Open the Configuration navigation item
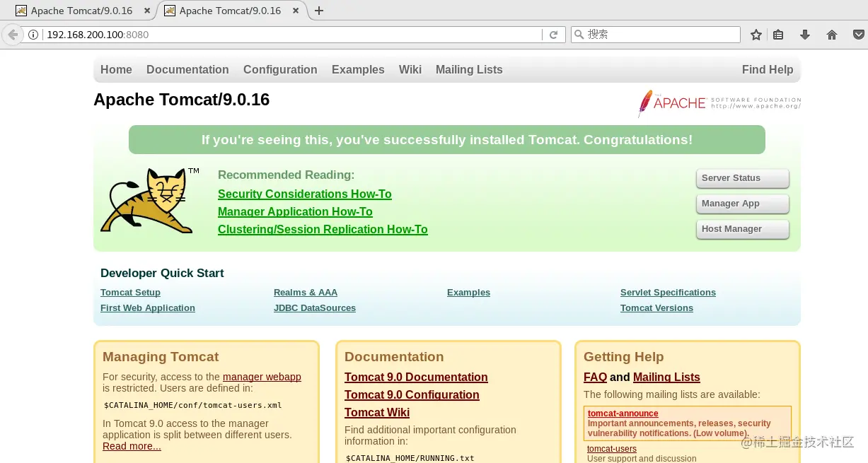The width and height of the screenshot is (868, 463). (x=280, y=69)
